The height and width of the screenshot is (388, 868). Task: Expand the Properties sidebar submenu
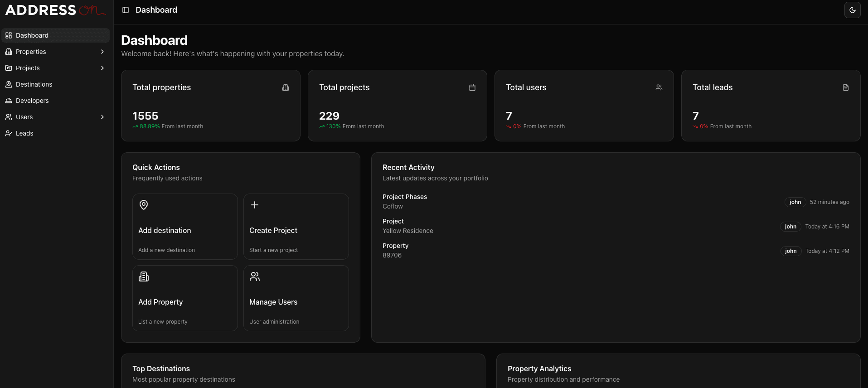pyautogui.click(x=102, y=52)
